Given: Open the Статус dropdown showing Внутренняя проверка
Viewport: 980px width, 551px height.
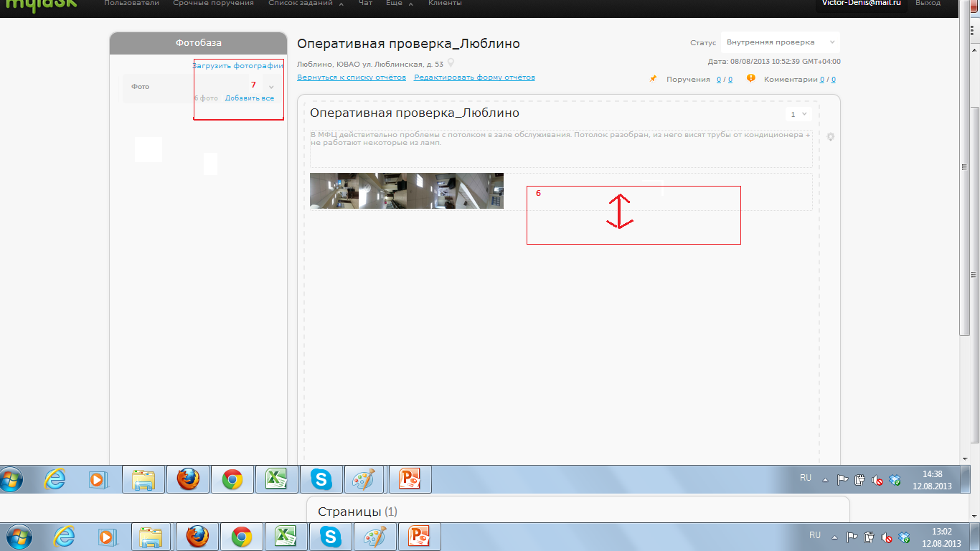Looking at the screenshot, I should click(x=780, y=42).
